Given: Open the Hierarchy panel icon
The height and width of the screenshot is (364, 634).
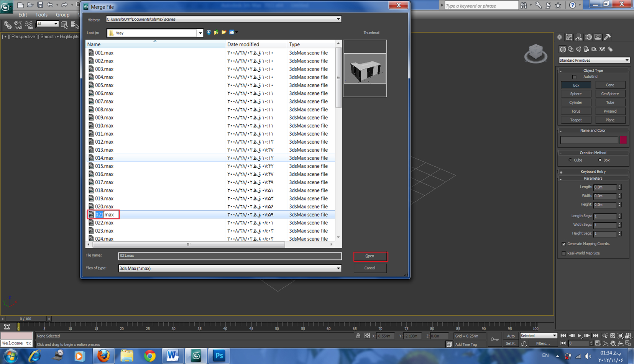Looking at the screenshot, I should 579,37.
